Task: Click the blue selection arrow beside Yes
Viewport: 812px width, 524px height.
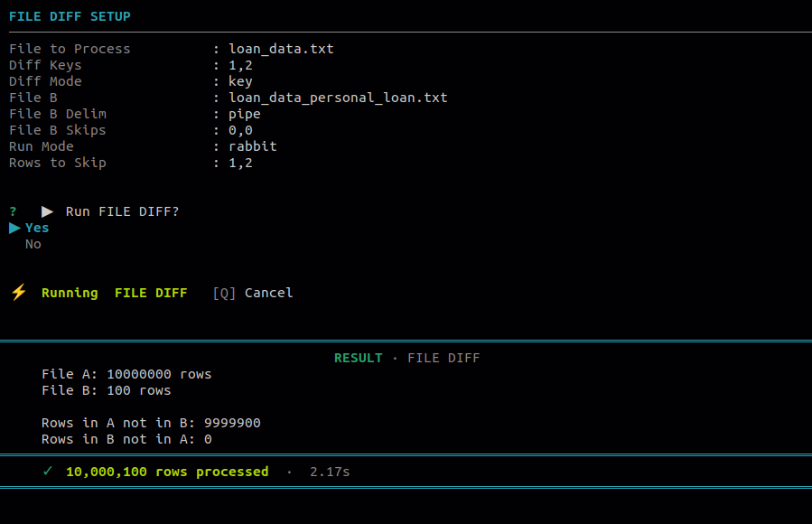Action: click(14, 228)
